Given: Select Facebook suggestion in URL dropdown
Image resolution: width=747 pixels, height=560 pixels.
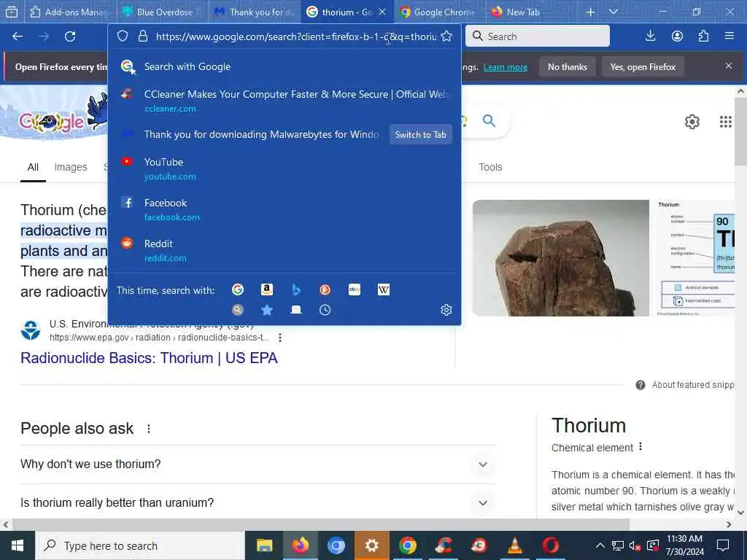Looking at the screenshot, I should pos(285,209).
